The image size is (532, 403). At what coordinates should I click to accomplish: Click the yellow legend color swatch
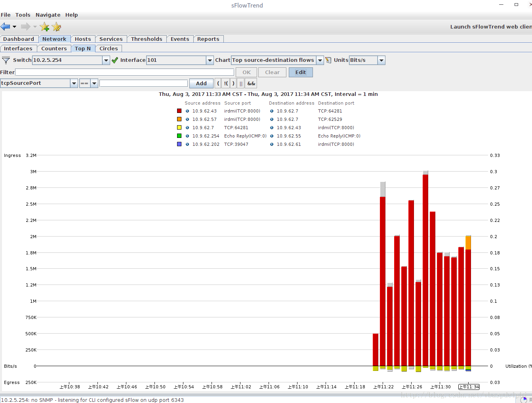click(x=179, y=128)
